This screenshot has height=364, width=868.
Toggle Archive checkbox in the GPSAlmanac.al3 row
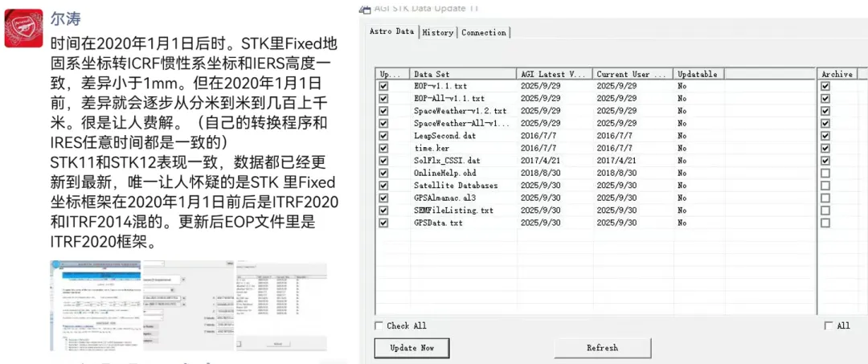(825, 198)
